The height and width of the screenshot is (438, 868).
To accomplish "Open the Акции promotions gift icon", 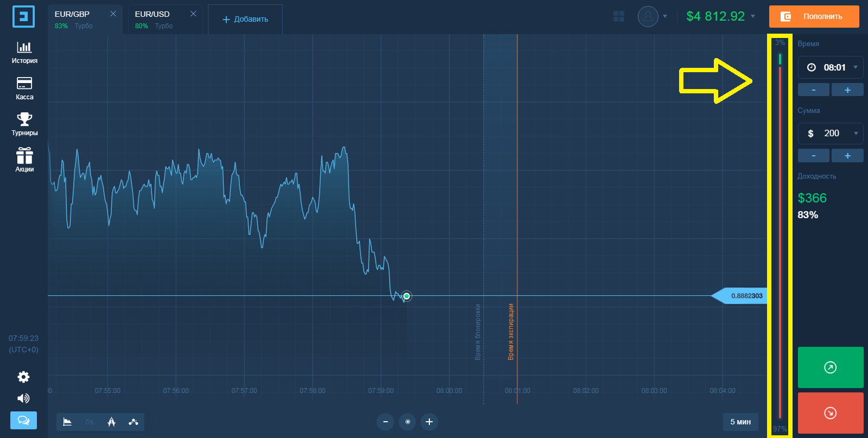I will (24, 160).
